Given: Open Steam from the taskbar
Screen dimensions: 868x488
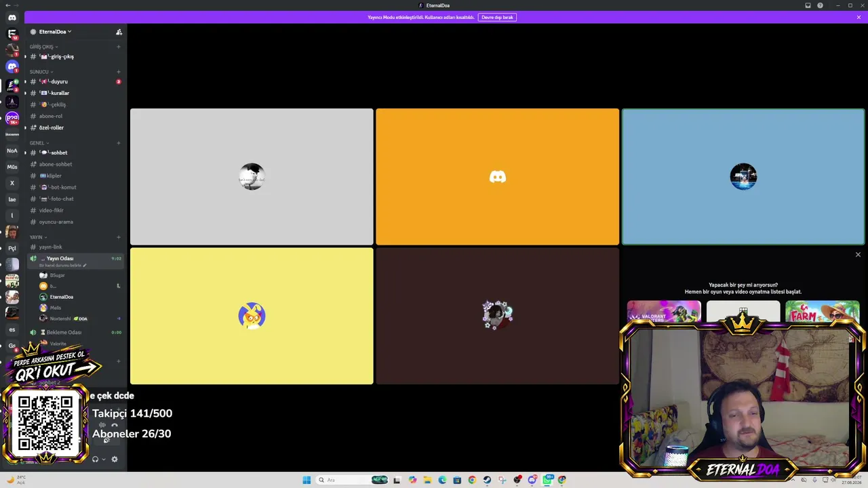Looking at the screenshot, I should pos(487,480).
